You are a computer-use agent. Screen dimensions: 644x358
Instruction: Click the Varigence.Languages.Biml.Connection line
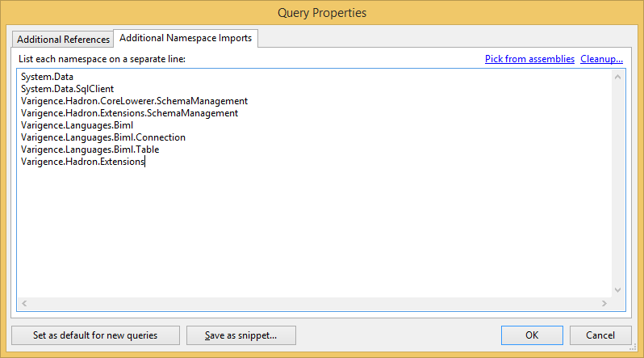[102, 137]
